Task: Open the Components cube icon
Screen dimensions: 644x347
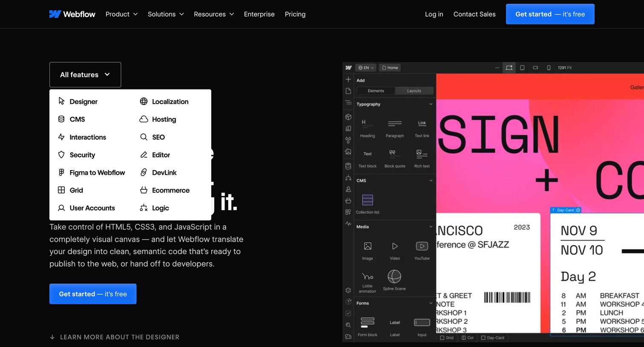Action: [x=348, y=117]
